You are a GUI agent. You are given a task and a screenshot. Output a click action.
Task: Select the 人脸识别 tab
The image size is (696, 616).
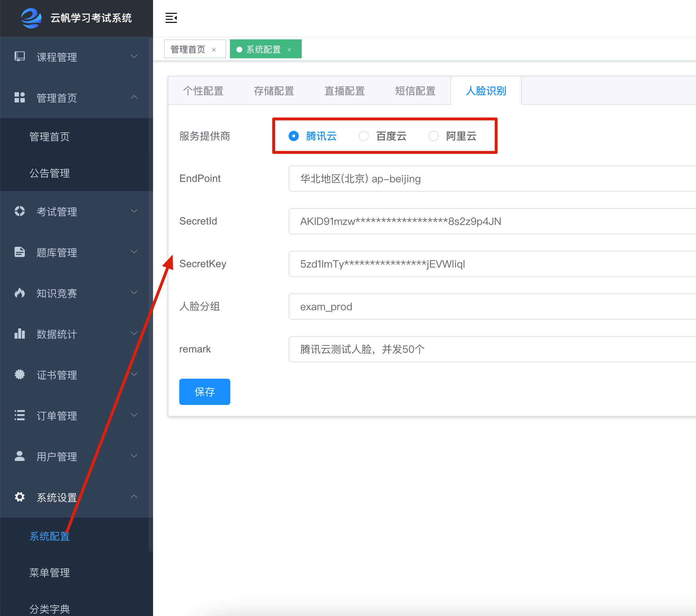[486, 91]
